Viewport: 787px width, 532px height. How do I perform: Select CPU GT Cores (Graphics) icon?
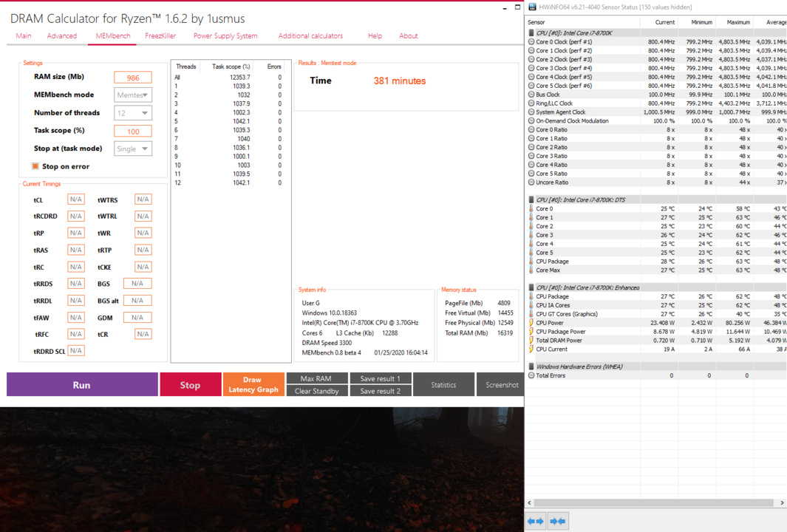point(531,314)
